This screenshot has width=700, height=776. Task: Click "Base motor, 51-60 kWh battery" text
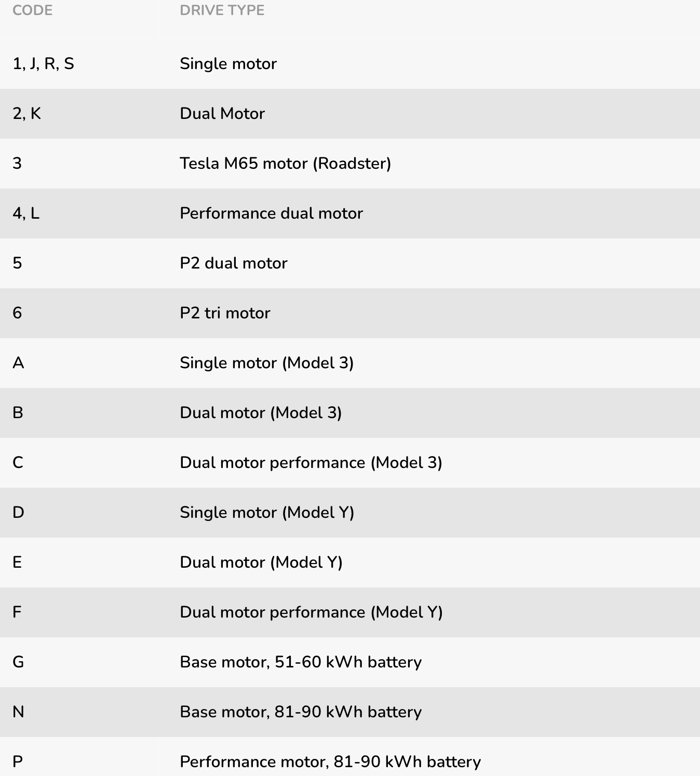pos(301,662)
